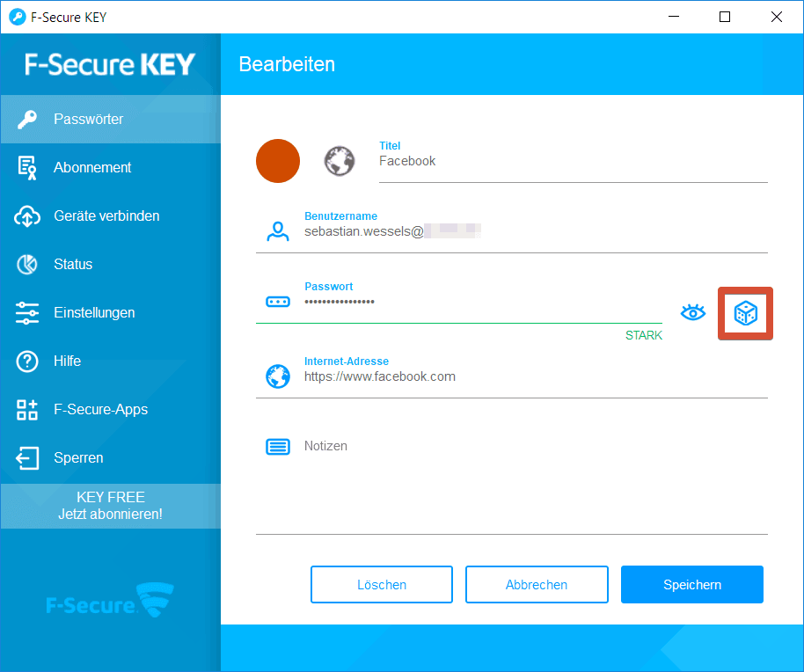Click the Notizen lines icon
The width and height of the screenshot is (804, 672).
278,447
